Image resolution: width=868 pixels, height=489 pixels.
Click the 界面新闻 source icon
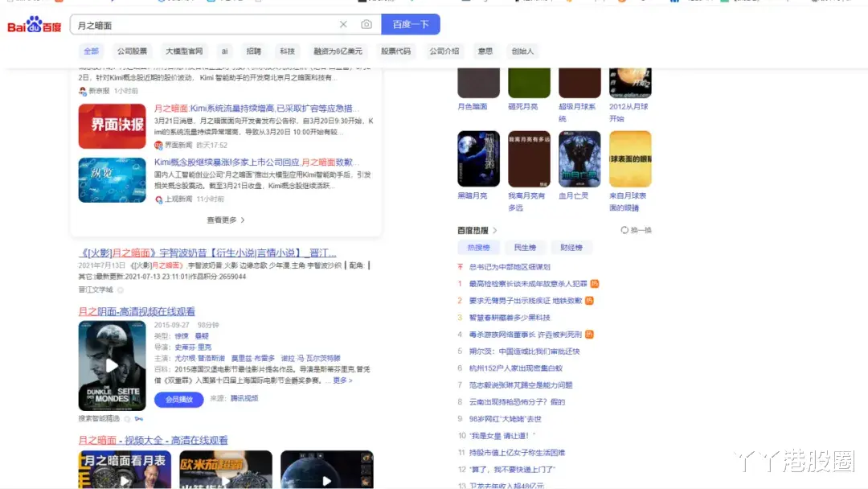coord(158,145)
